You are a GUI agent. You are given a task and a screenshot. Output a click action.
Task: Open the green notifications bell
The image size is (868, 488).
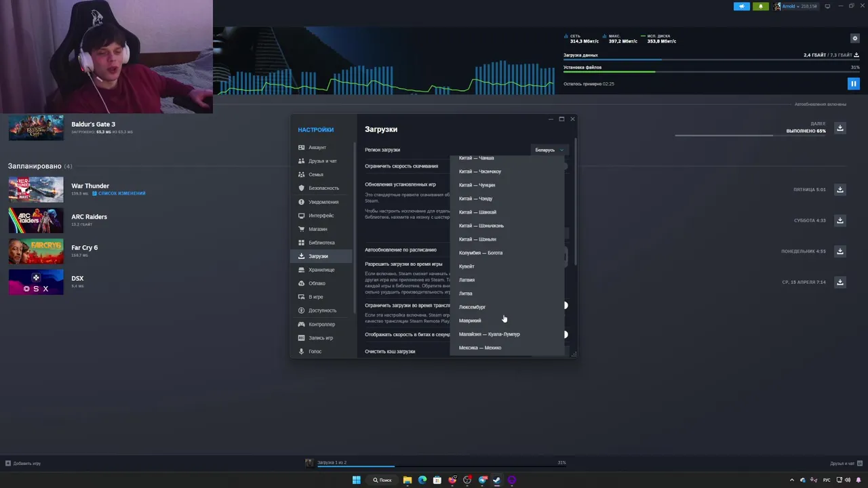click(x=760, y=6)
